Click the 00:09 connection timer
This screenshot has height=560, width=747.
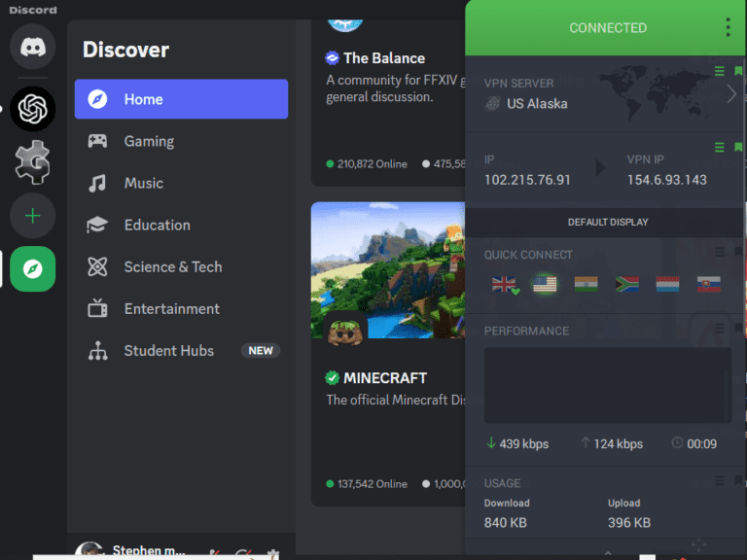(x=701, y=443)
